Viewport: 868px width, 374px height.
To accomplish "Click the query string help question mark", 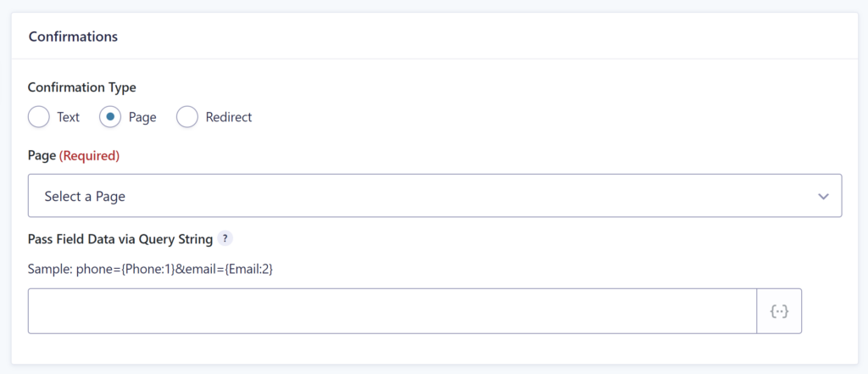I will [224, 239].
